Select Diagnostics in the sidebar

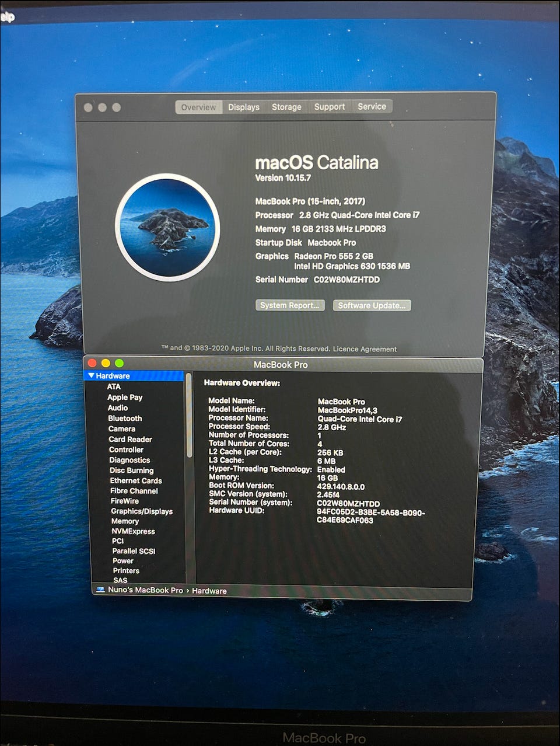point(129,460)
